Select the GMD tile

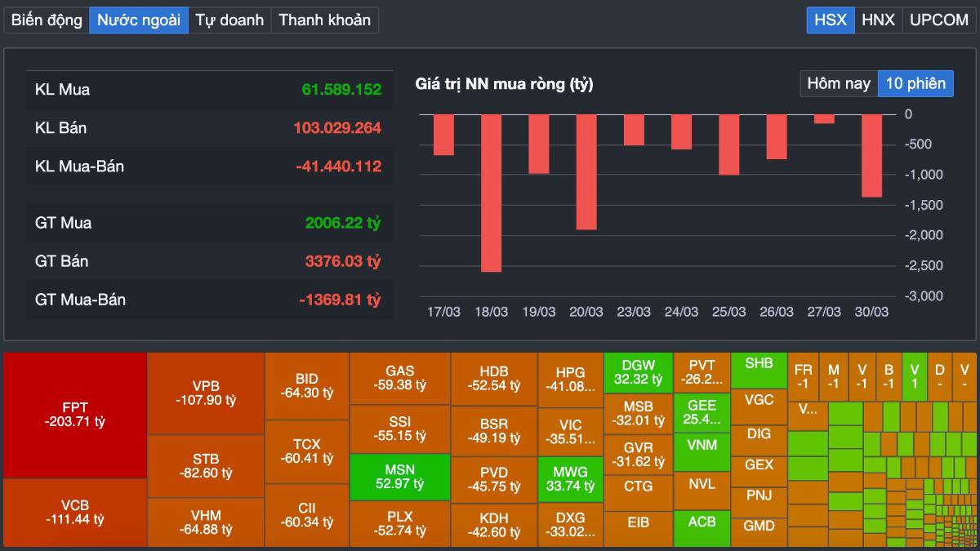coord(759,531)
